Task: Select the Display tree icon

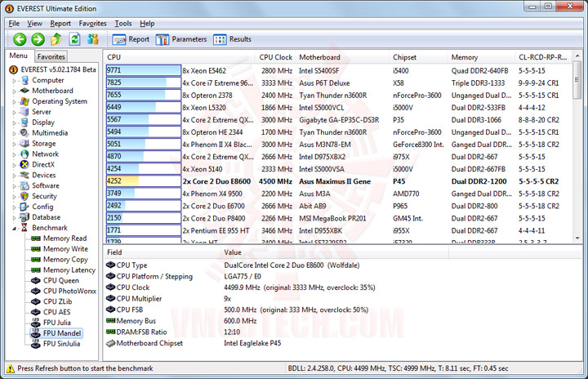Action: click(x=24, y=123)
